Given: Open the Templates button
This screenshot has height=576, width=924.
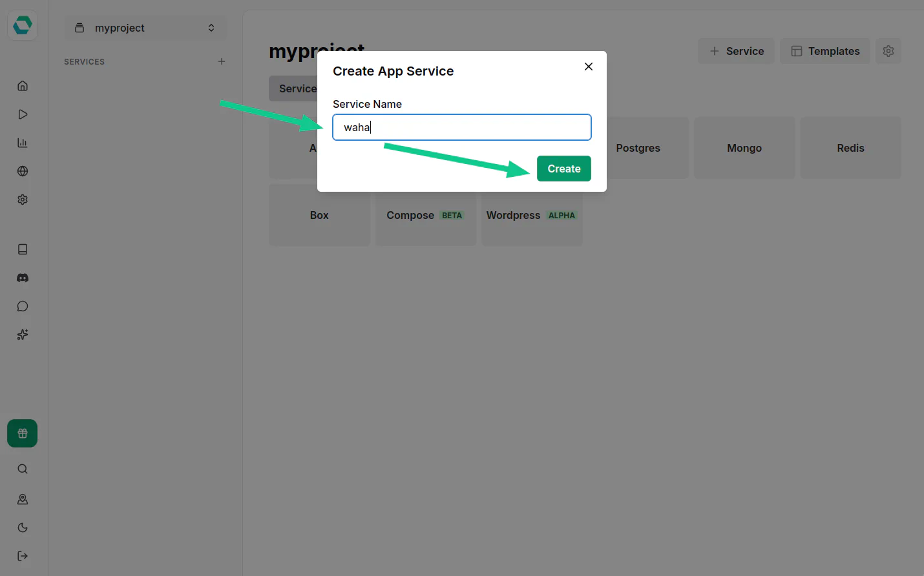Looking at the screenshot, I should point(824,51).
